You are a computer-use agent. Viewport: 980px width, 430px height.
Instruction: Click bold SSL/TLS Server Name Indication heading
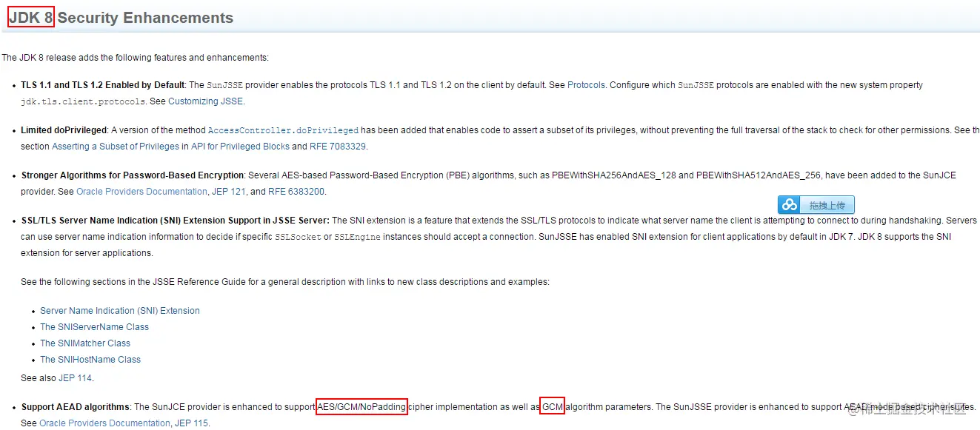(x=176, y=221)
